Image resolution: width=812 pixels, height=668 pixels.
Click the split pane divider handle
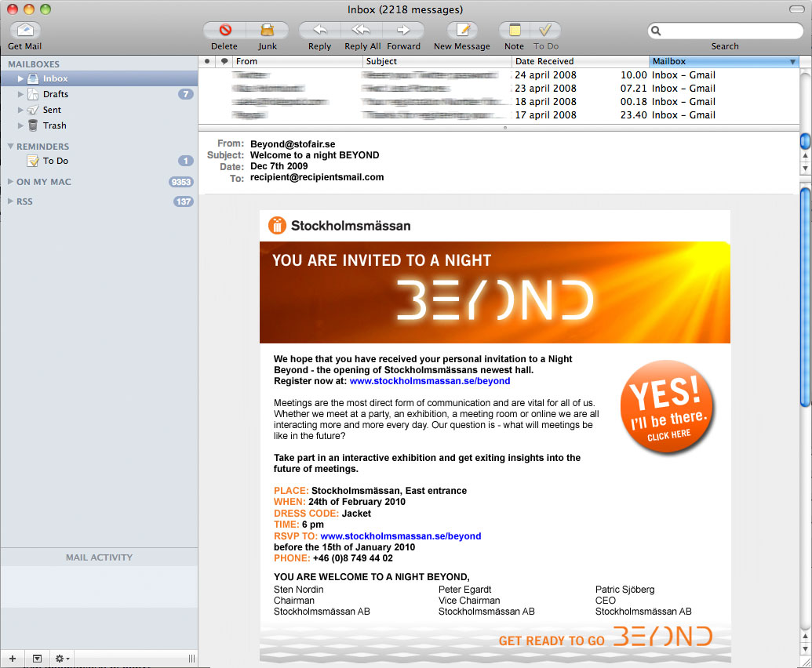tap(505, 128)
